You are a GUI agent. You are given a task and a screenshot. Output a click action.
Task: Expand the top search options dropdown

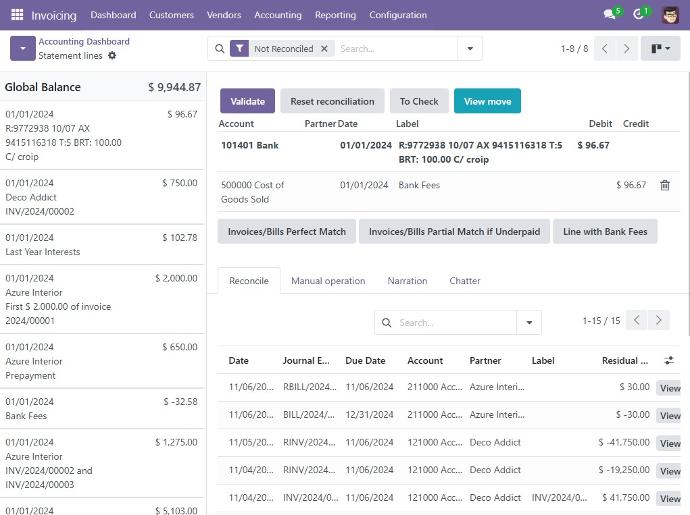[470, 48]
